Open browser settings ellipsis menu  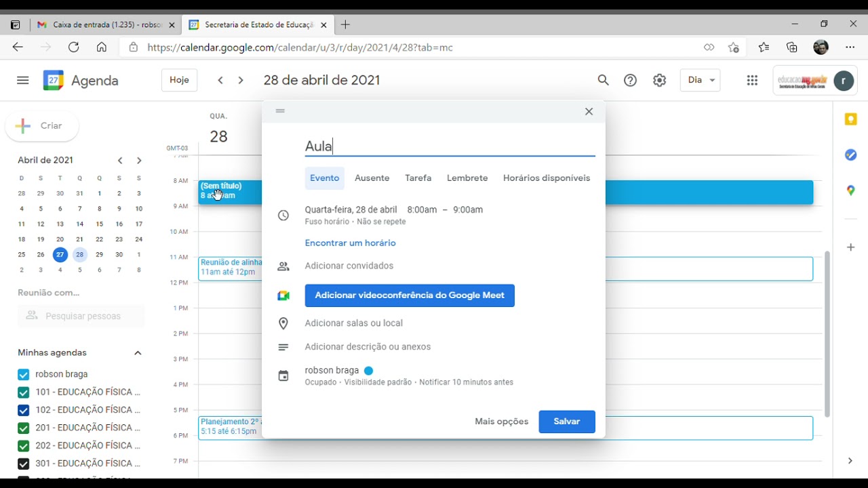pyautogui.click(x=850, y=47)
